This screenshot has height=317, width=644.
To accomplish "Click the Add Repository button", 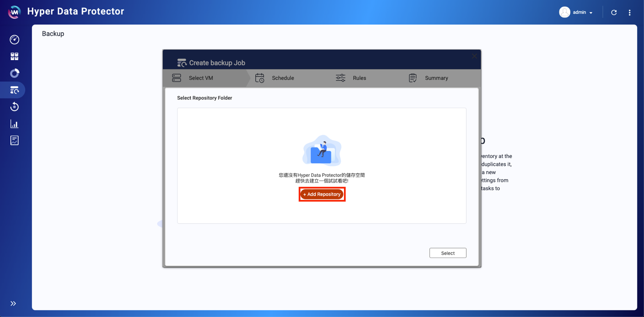I will tap(322, 194).
